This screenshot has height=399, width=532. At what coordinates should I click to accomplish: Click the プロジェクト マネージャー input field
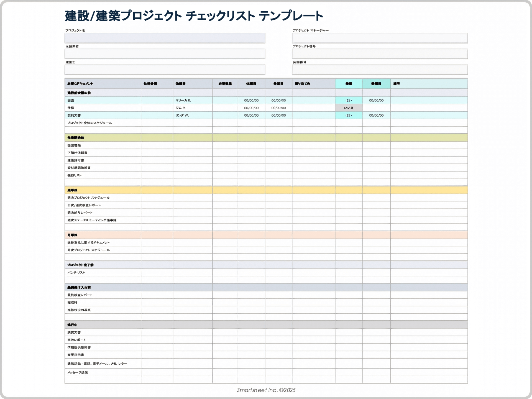[x=380, y=38]
